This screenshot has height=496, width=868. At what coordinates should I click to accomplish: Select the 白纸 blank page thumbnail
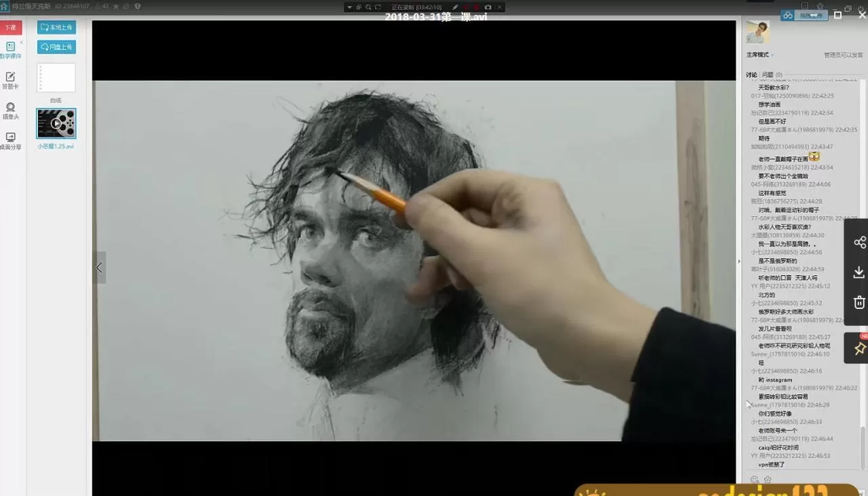pos(56,78)
